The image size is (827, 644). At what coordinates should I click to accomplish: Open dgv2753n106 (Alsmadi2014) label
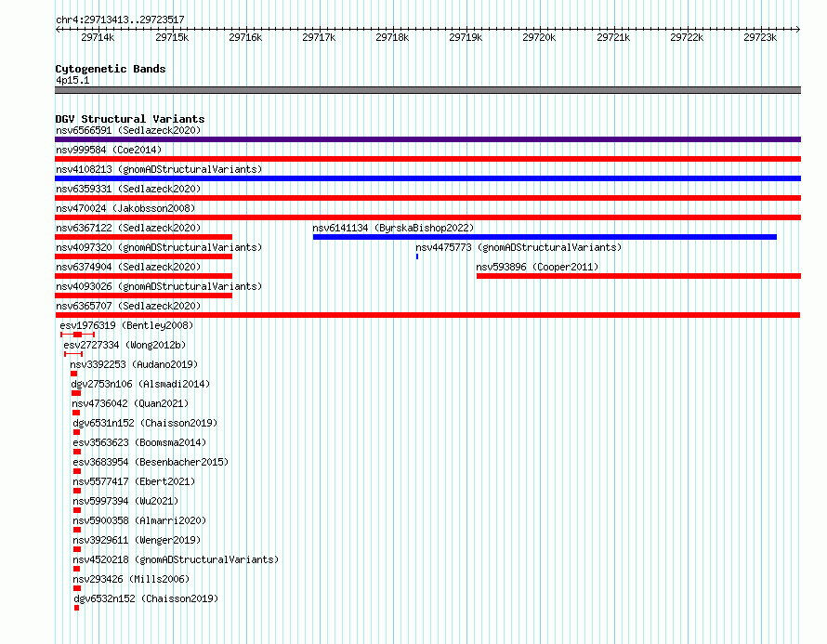(x=140, y=384)
